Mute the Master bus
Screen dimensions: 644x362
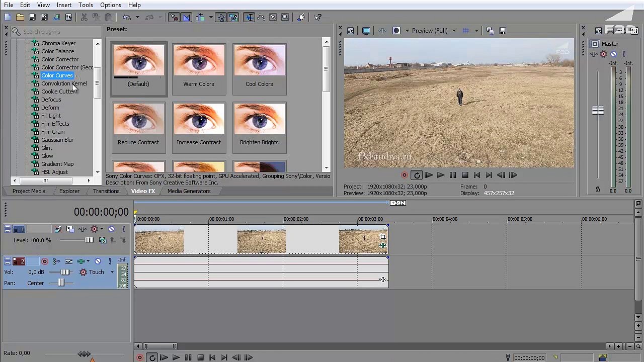point(613,54)
